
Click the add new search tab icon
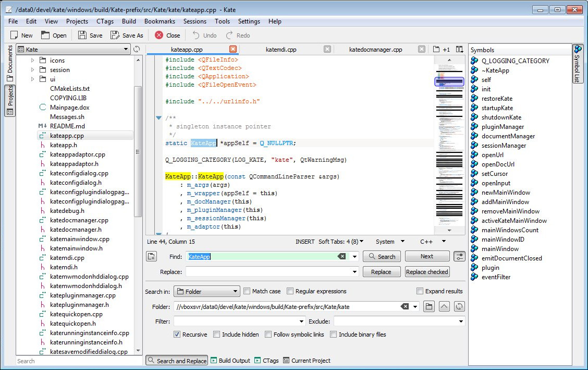pyautogui.click(x=152, y=256)
